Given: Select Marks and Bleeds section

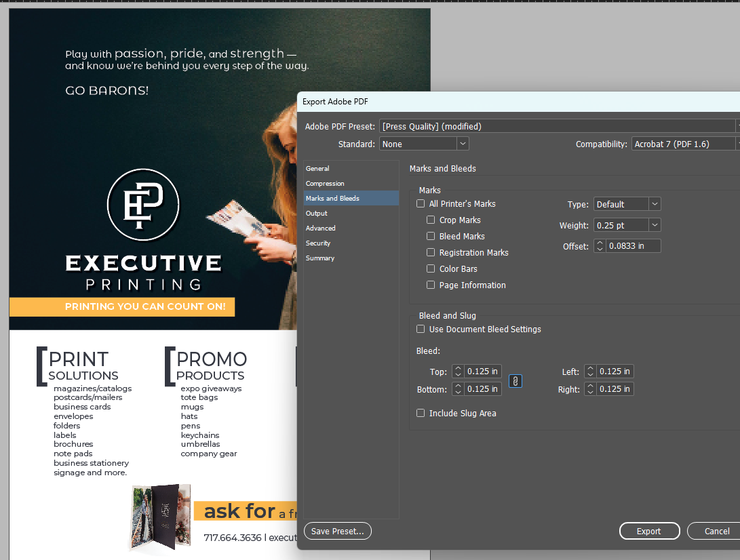Looking at the screenshot, I should (x=351, y=198).
